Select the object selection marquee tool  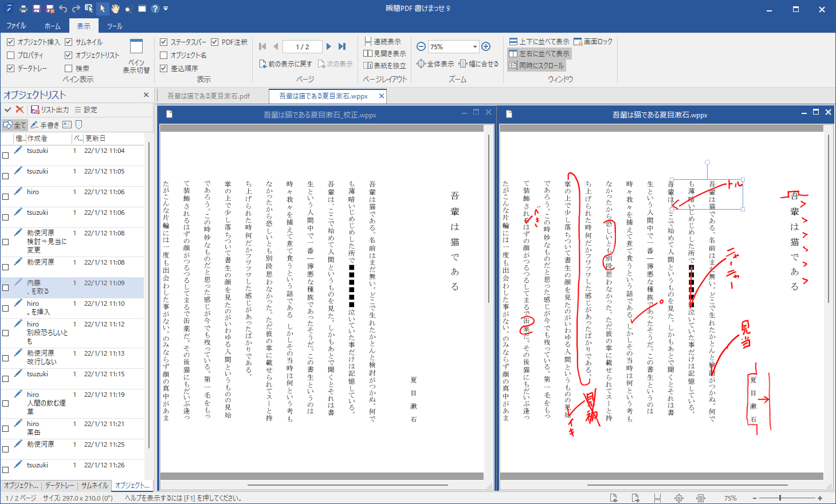click(x=89, y=9)
